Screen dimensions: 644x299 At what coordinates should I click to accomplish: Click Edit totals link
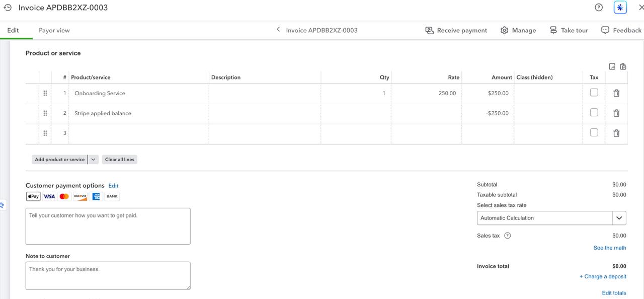[x=614, y=293]
